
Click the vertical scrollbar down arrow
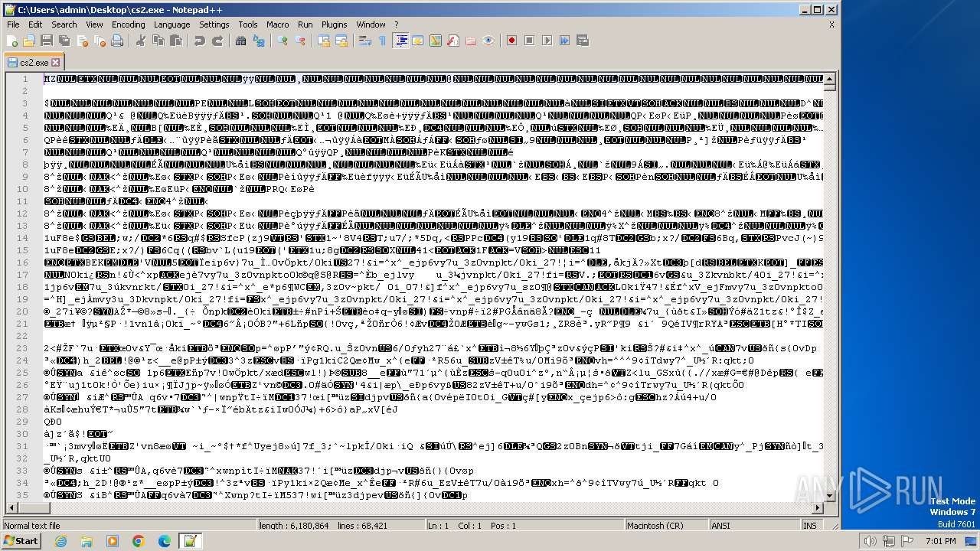tap(830, 497)
